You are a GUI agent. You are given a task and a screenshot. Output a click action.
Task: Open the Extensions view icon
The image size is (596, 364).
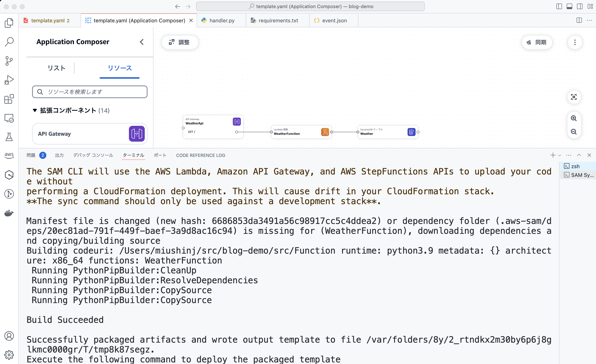(x=9, y=99)
